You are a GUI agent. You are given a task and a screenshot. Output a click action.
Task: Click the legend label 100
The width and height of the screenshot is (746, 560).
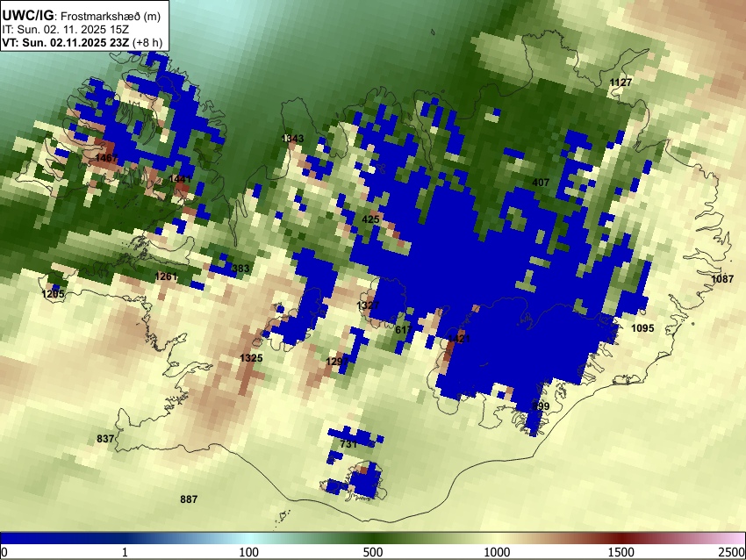249,552
